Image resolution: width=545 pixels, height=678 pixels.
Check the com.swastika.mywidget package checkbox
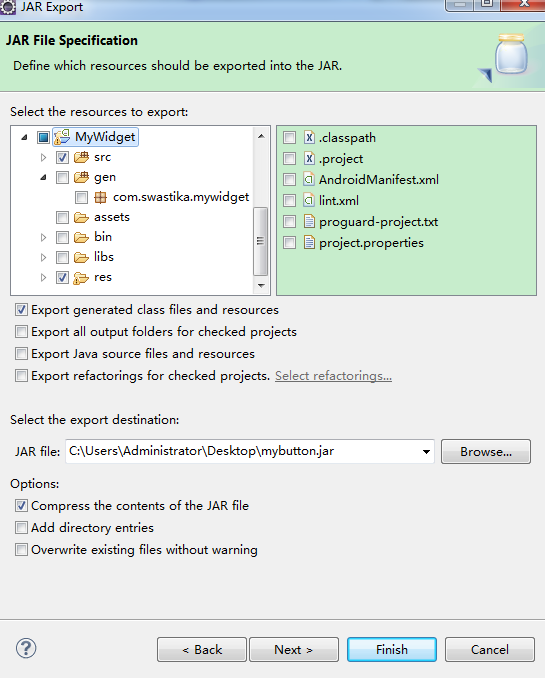click(x=81, y=198)
